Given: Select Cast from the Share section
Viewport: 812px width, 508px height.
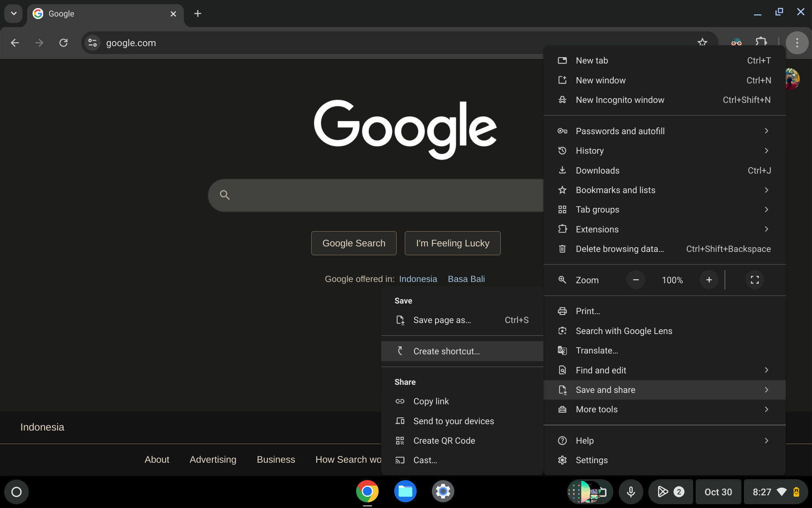Looking at the screenshot, I should [462, 460].
